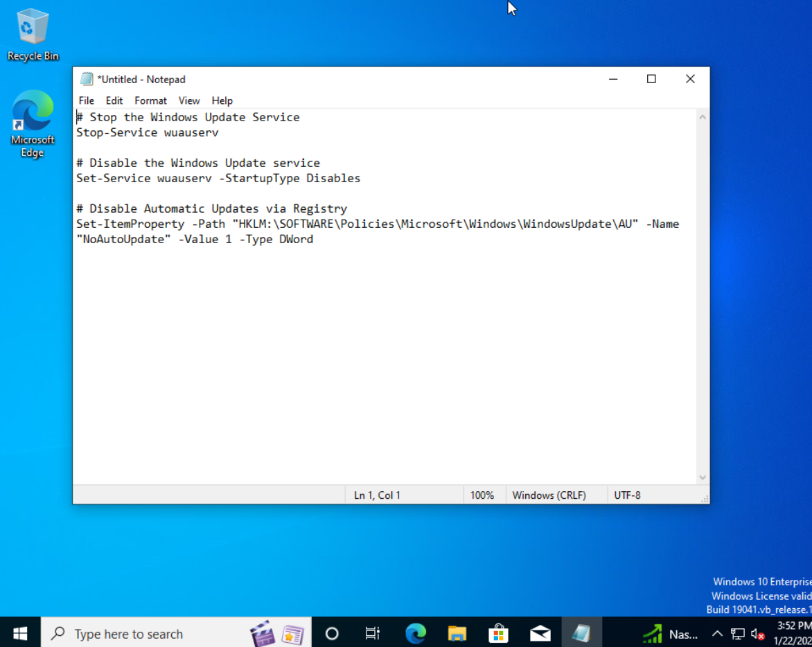This screenshot has height=647, width=812.
Task: Click the 'Ln 1, Col 1' status entry
Action: (x=377, y=495)
